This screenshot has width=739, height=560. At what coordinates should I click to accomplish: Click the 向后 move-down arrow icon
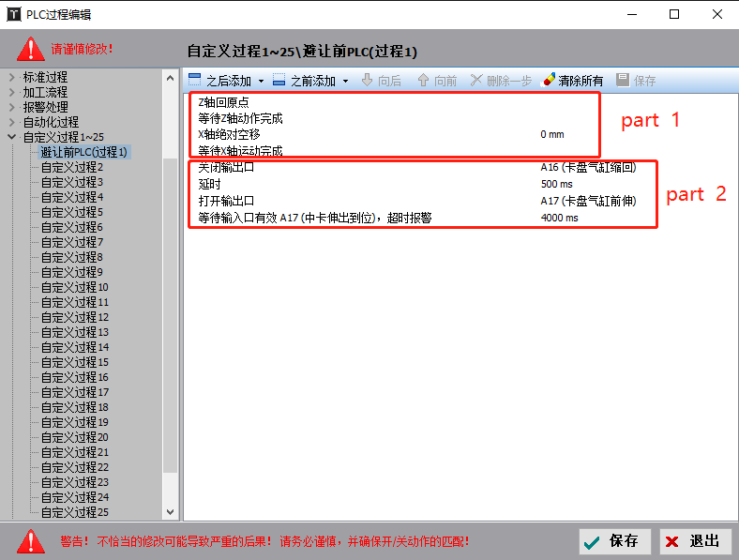tap(367, 81)
